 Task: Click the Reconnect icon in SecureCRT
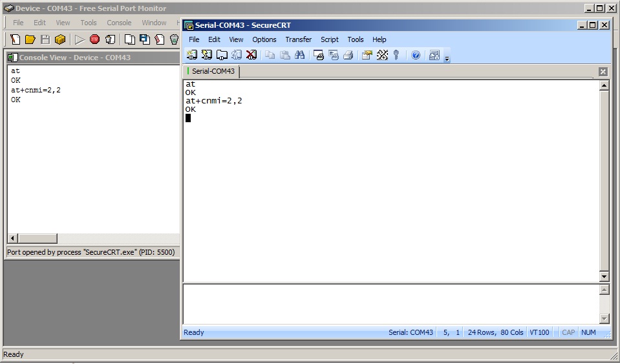(x=237, y=55)
